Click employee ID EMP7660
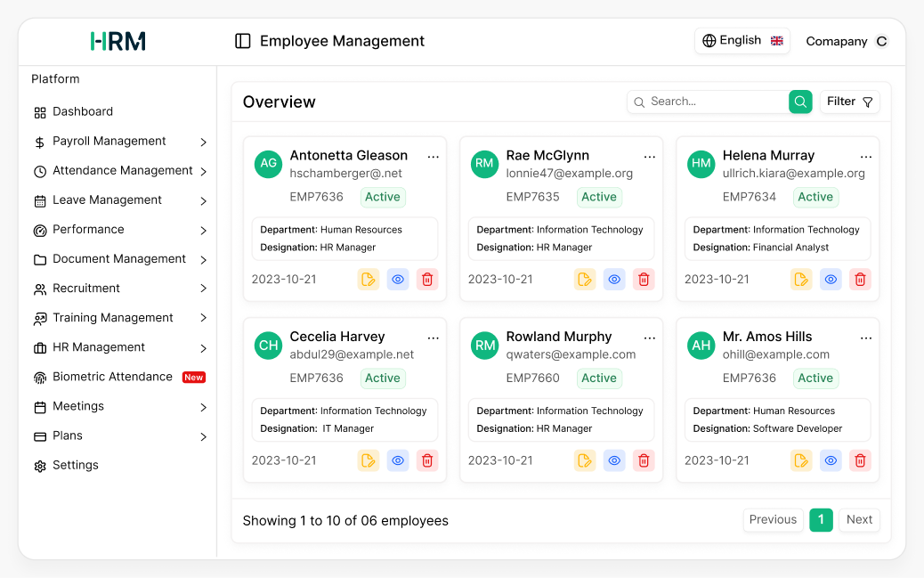This screenshot has width=924, height=578. click(x=532, y=378)
